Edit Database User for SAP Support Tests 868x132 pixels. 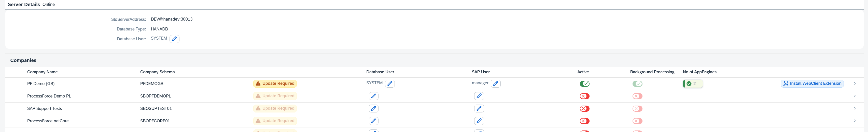(x=373, y=108)
